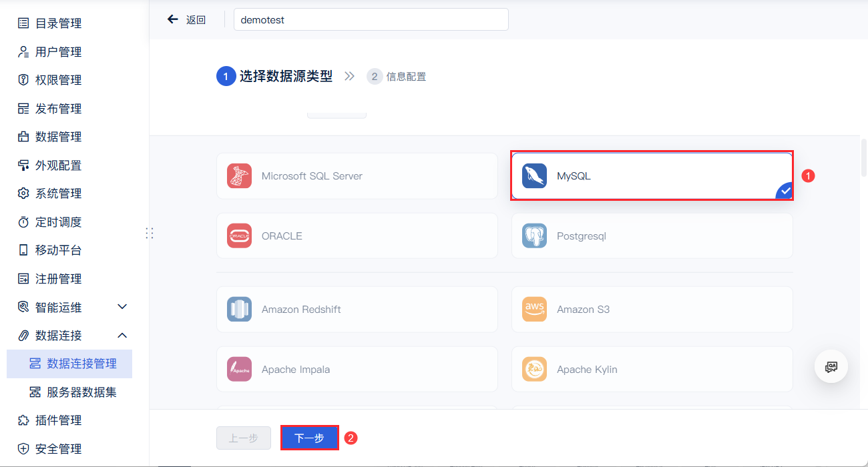Image resolution: width=868 pixels, height=467 pixels.
Task: Click the ORACLE logo icon
Action: pyautogui.click(x=239, y=236)
